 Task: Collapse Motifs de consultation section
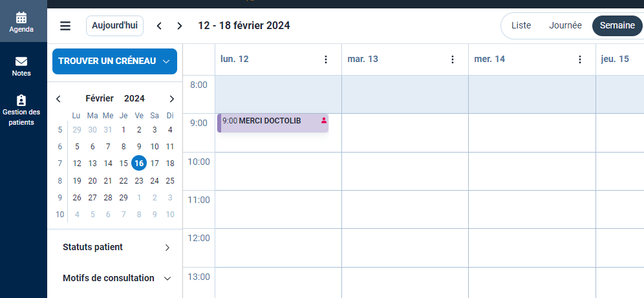click(167, 279)
